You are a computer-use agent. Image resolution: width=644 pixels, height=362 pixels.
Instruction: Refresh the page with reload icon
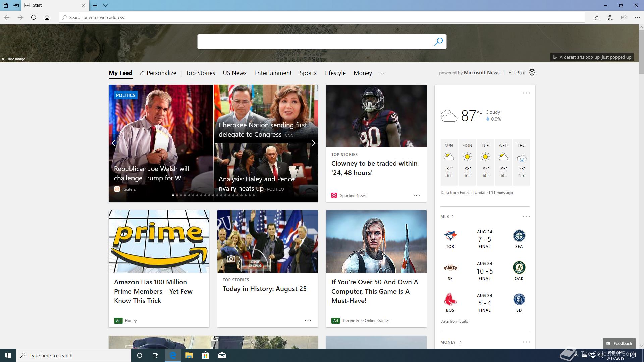pyautogui.click(x=34, y=17)
